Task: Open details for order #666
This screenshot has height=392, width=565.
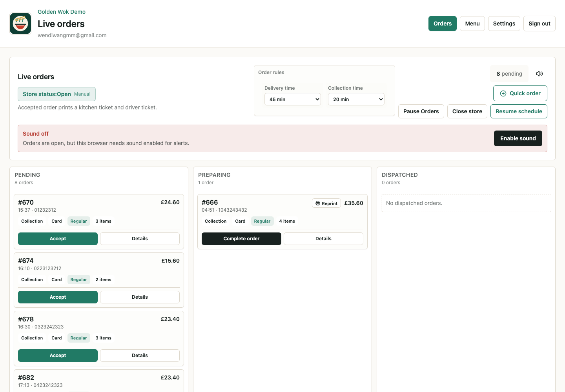Action: [323, 239]
